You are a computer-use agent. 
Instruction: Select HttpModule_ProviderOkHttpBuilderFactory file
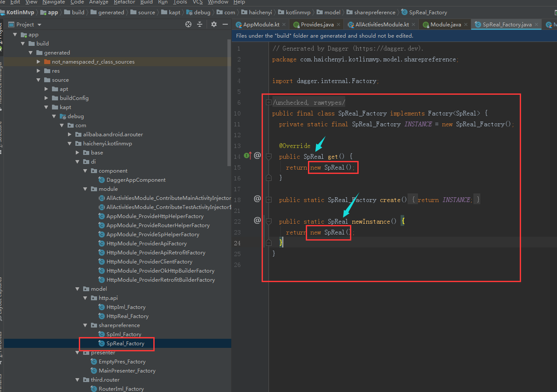160,271
